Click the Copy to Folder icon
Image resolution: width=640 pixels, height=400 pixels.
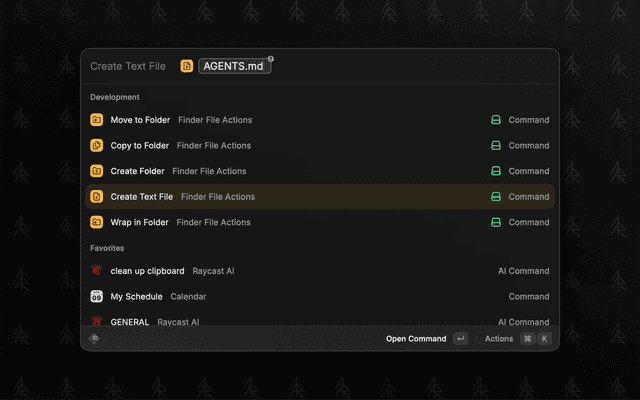click(x=97, y=146)
